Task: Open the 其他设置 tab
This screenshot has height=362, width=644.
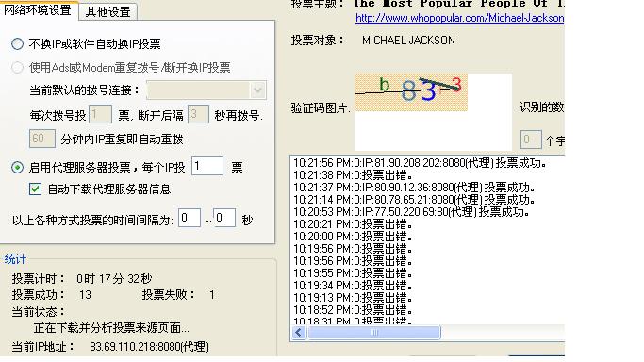Action: tap(108, 11)
